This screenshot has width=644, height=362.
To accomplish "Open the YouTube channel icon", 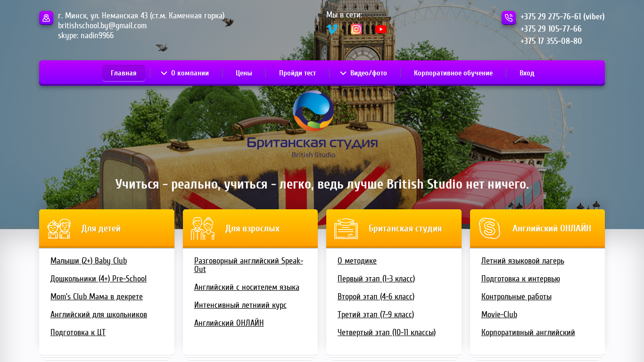I will coord(381,29).
